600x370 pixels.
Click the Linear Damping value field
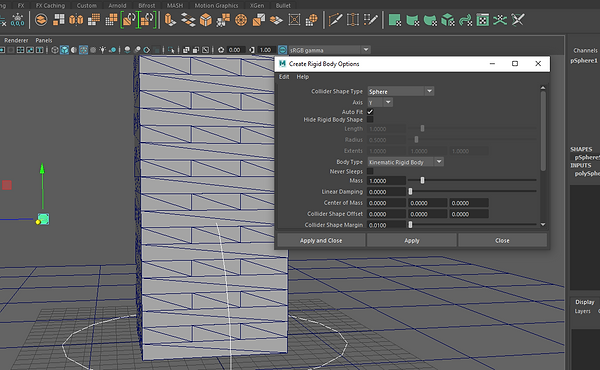coord(386,192)
